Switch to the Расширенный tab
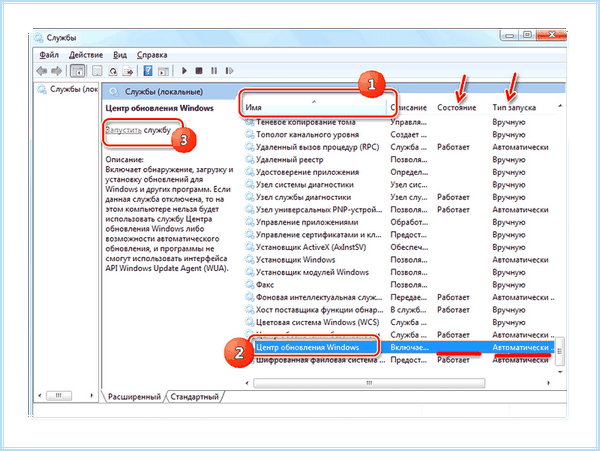This screenshot has height=451, width=600. pos(134,397)
